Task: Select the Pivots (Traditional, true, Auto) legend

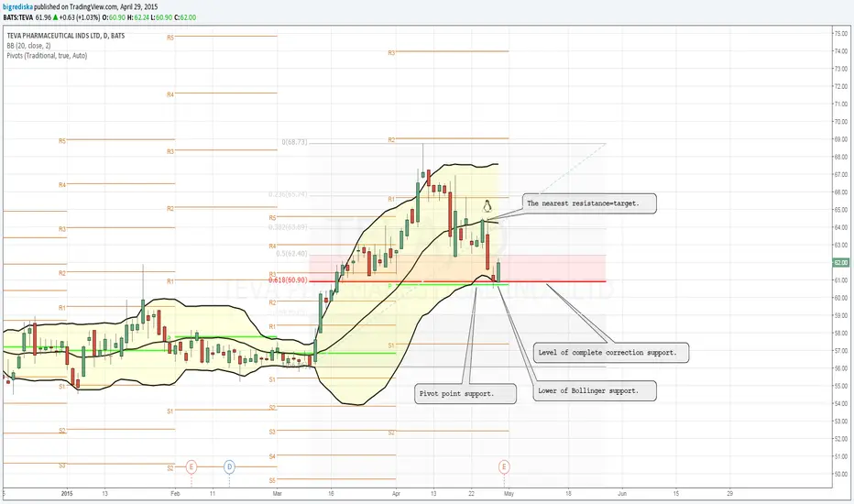Action: (47, 56)
